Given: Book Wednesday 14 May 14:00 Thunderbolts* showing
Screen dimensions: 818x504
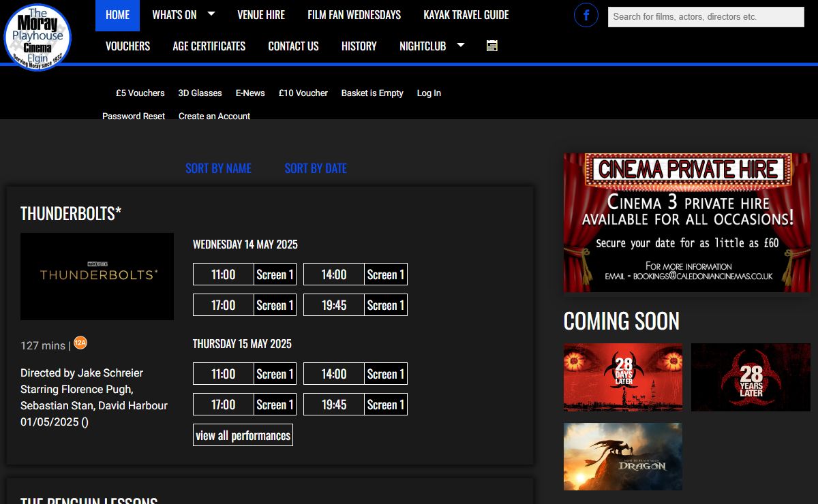Looking at the screenshot, I should pos(355,274).
